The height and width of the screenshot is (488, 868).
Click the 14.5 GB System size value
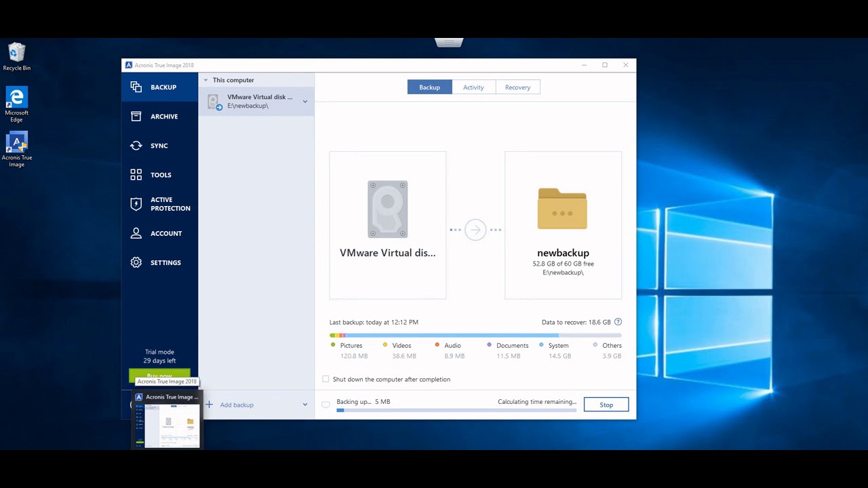[559, 356]
